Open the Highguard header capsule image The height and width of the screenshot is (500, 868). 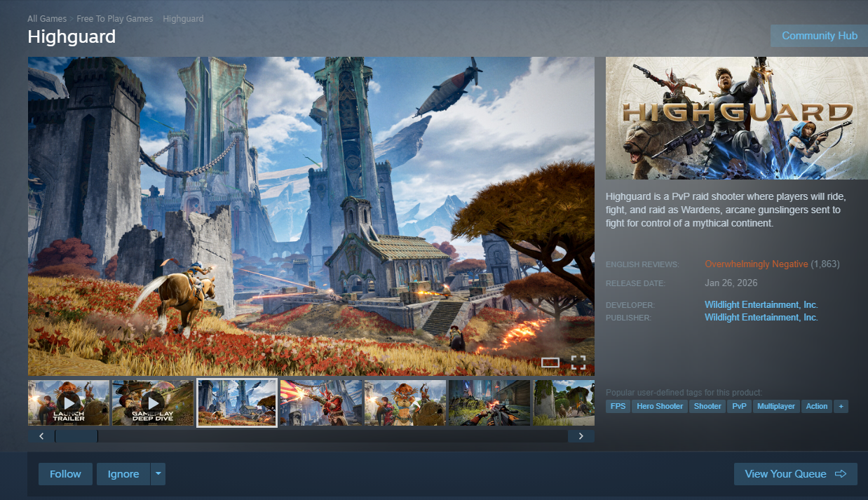736,118
